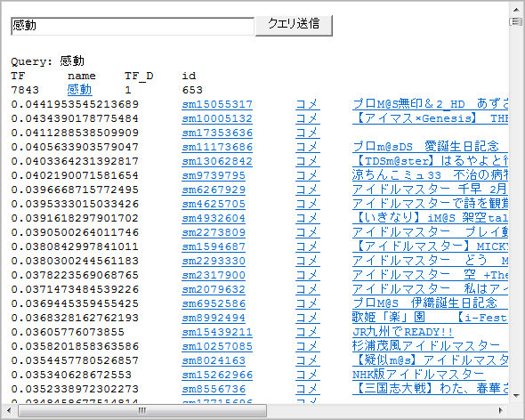Open video link sm10005132
Image resolution: width=525 pixels, height=420 pixels.
point(217,118)
